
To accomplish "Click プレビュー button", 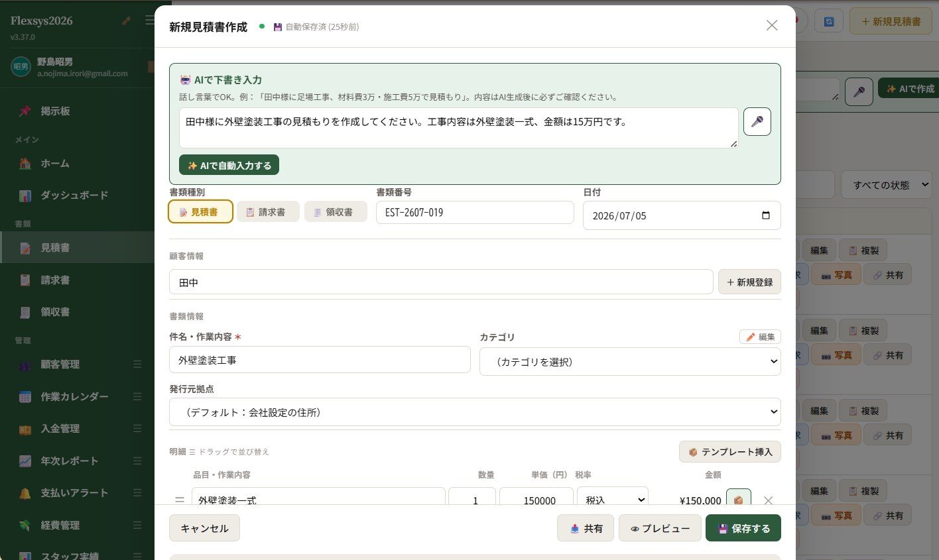I will click(x=660, y=528).
